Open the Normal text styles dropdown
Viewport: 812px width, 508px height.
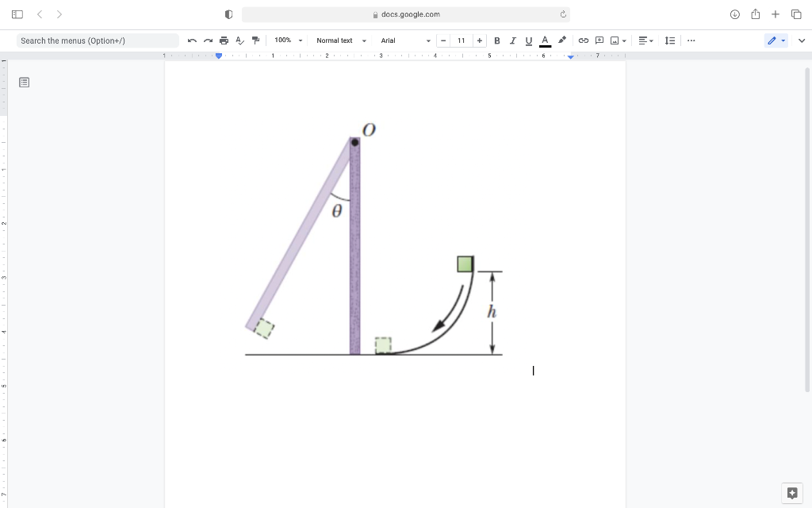(341, 40)
